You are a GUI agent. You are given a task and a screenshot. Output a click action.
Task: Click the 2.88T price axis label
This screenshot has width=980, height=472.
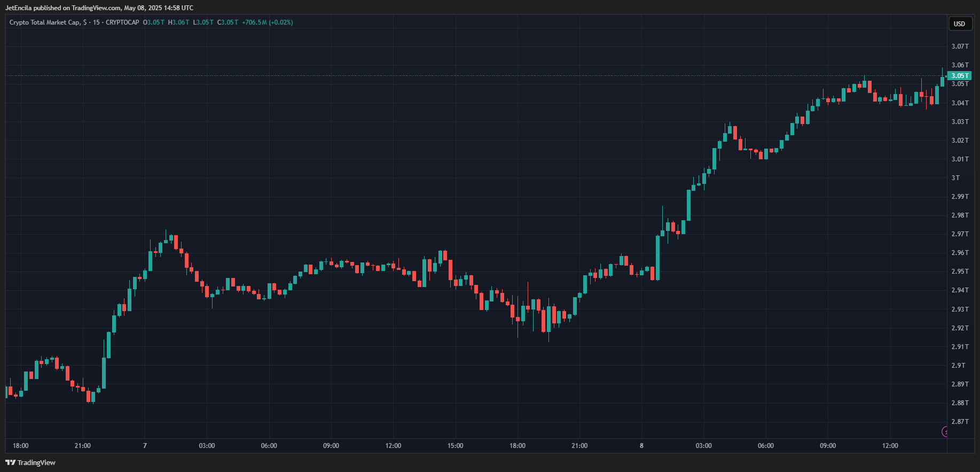tap(960, 403)
